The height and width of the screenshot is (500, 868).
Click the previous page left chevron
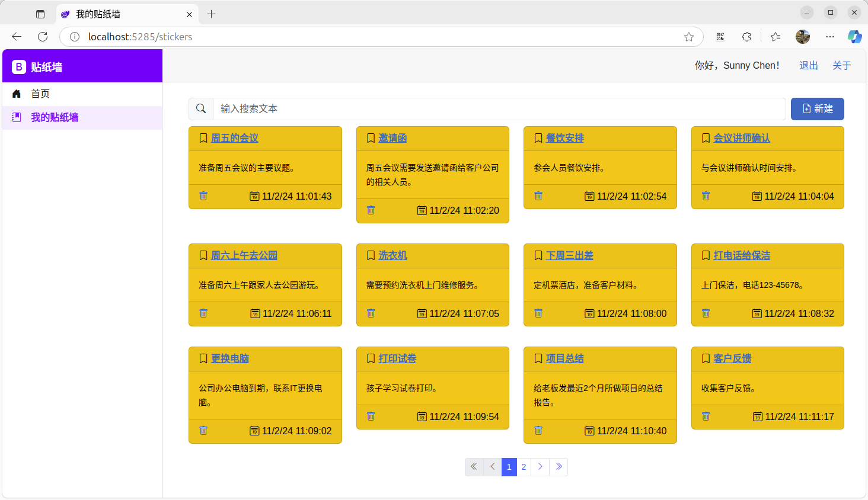click(x=492, y=467)
